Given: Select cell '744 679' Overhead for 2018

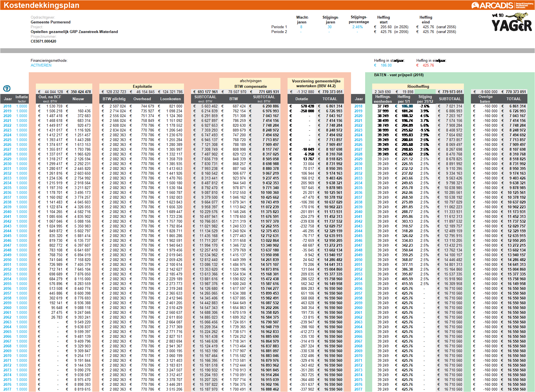Looking at the screenshot, I should tap(148, 106).
